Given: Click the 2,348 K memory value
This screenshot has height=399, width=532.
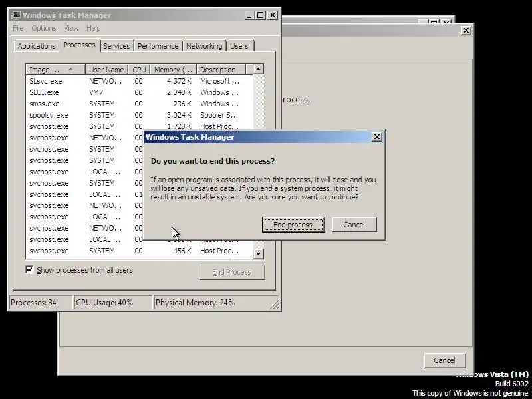Looking at the screenshot, I should coord(179,92).
